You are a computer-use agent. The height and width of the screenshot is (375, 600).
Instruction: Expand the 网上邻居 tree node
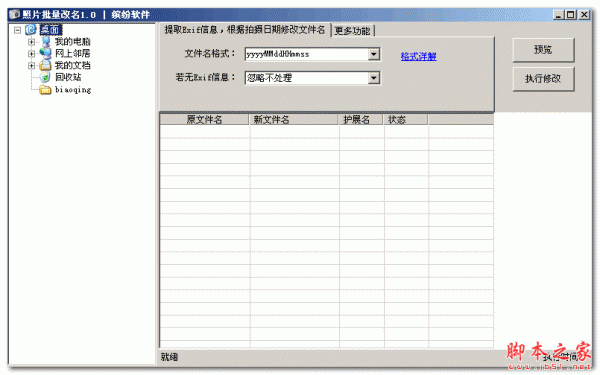point(31,54)
